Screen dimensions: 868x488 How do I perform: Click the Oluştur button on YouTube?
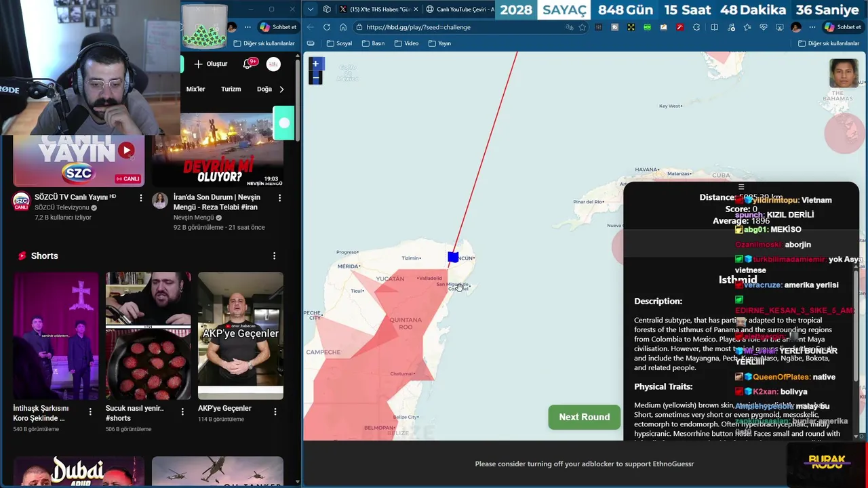pos(211,64)
